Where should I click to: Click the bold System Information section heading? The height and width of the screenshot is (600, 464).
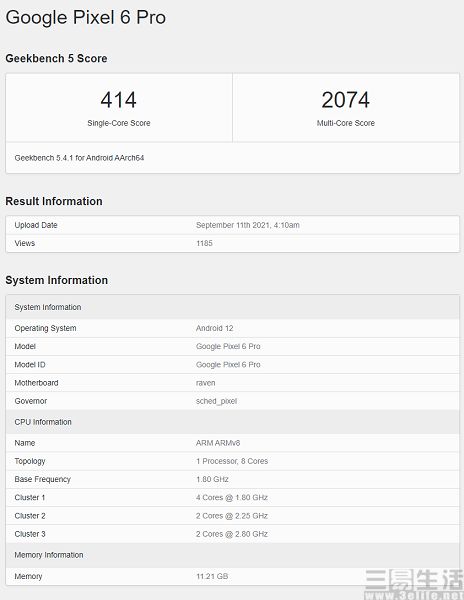pyautogui.click(x=57, y=280)
